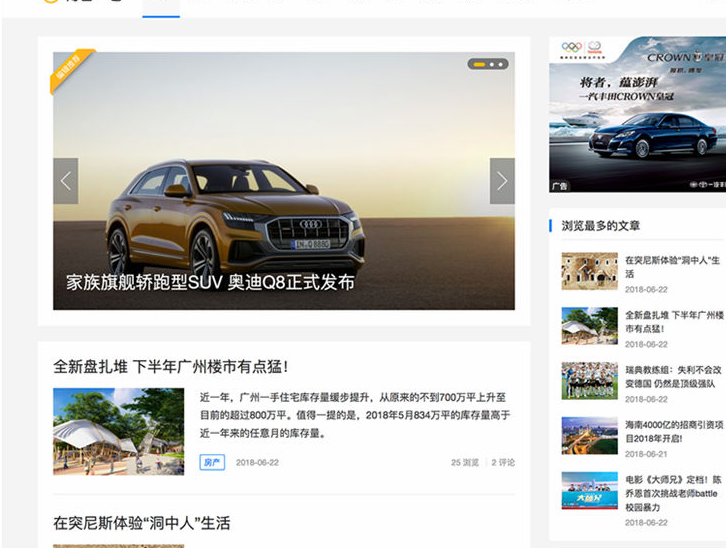Select the 房产 category tag
This screenshot has height=558, width=726.
tap(212, 462)
